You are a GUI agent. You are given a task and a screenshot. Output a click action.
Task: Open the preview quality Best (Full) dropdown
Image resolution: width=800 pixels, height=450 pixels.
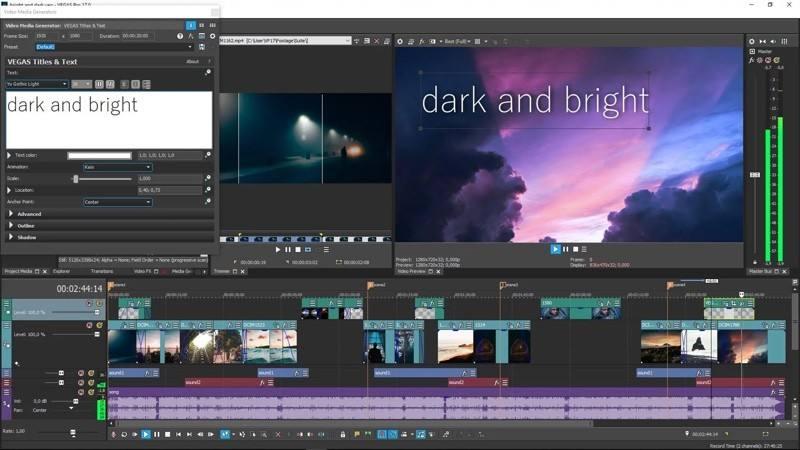457,41
